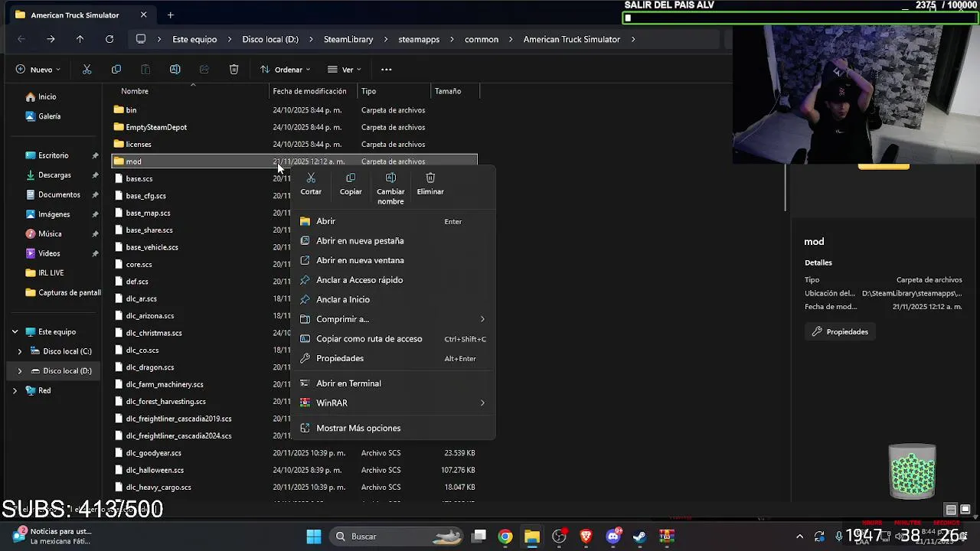Select the base.scs file
This screenshot has height=551, width=980.
(139, 179)
